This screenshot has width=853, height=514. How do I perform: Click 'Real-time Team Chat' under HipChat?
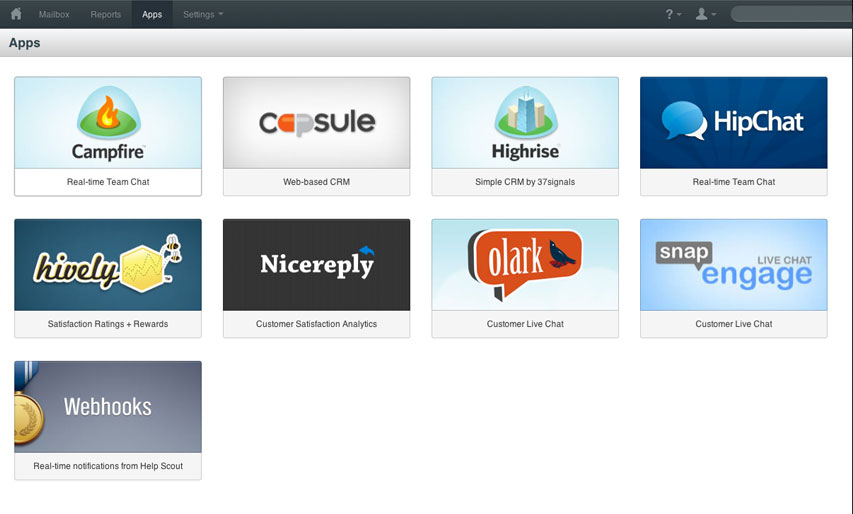[x=734, y=182]
